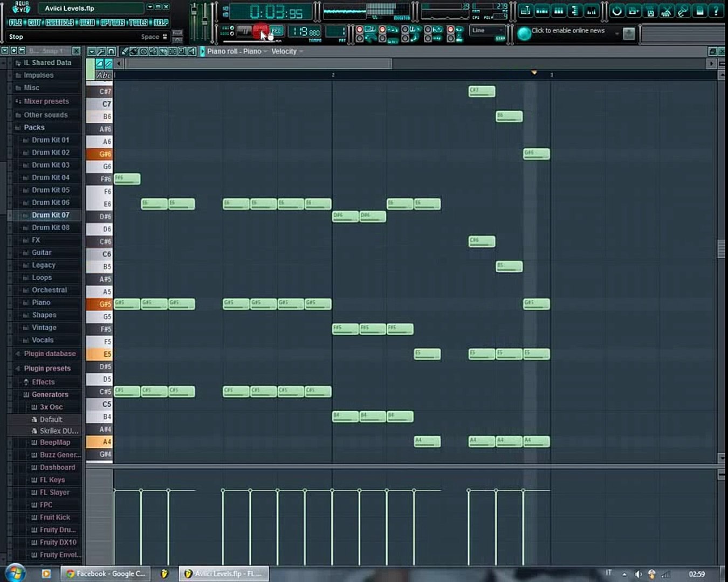Click the red stop playback button
Image resolution: width=728 pixels, height=582 pixels.
pos(260,31)
